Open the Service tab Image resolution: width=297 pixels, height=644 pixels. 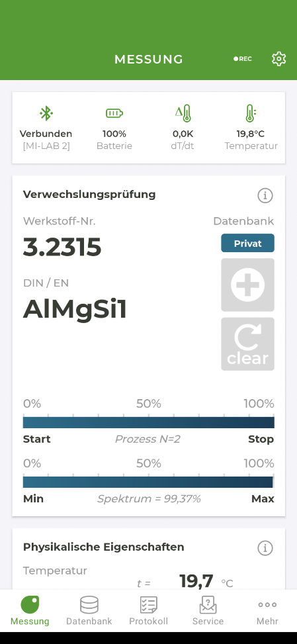pos(208,611)
